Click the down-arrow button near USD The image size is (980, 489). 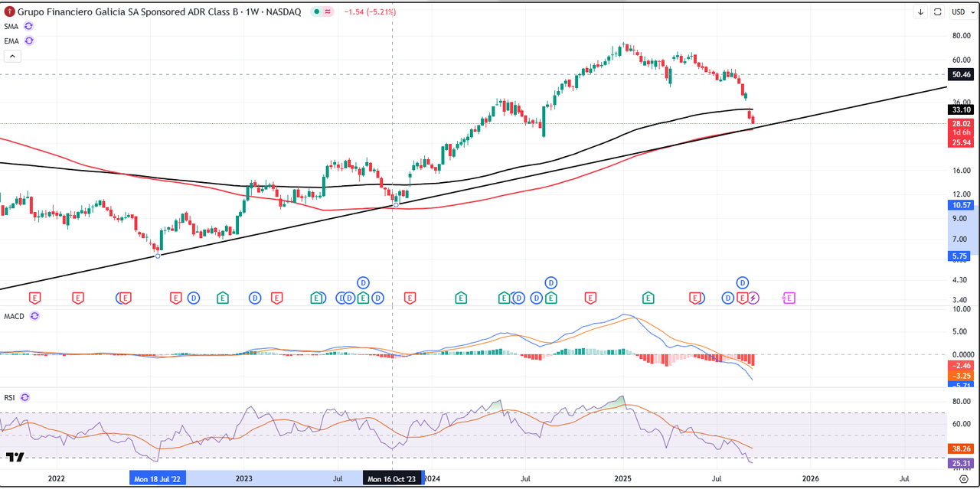[920, 11]
